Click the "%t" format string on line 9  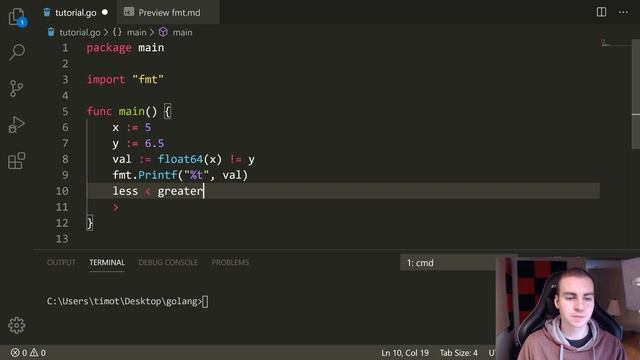tap(196, 175)
